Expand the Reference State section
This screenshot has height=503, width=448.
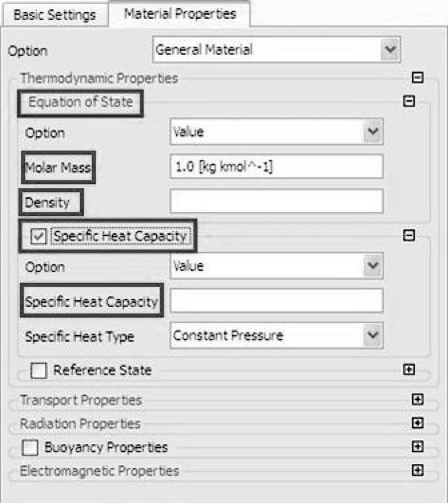pos(409,370)
